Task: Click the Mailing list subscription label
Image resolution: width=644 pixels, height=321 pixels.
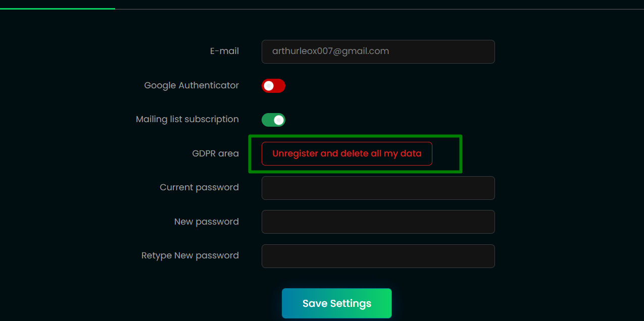Action: click(x=187, y=120)
